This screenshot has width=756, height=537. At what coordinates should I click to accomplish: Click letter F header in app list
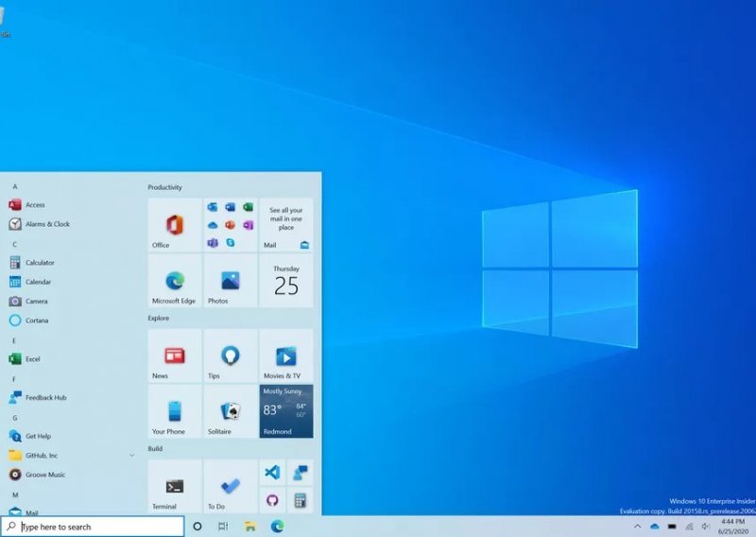point(14,379)
